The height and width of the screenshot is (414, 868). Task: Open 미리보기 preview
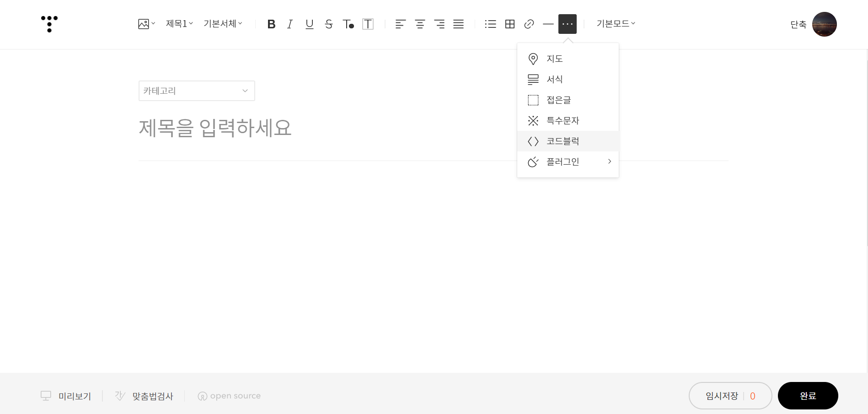pos(66,396)
